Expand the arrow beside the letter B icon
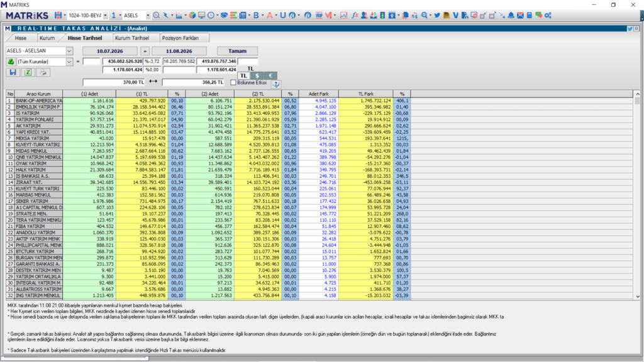Image resolution: width=644 pixels, height=362 pixels. [262, 15]
